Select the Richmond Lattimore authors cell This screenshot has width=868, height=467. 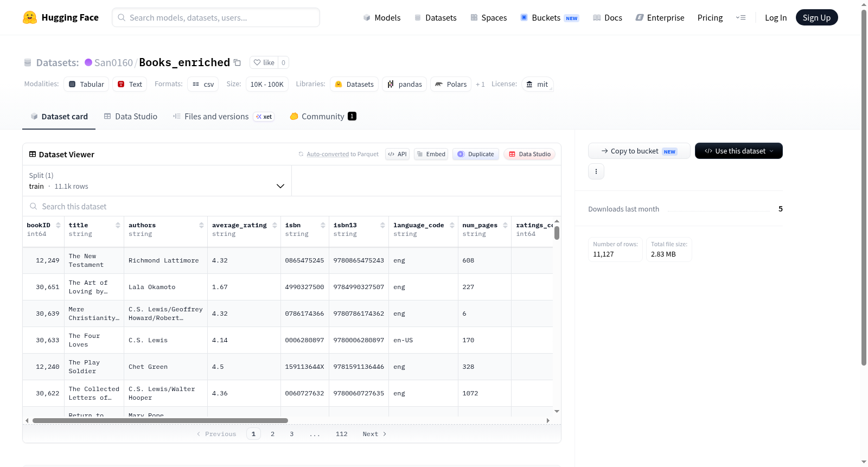pyautogui.click(x=165, y=260)
